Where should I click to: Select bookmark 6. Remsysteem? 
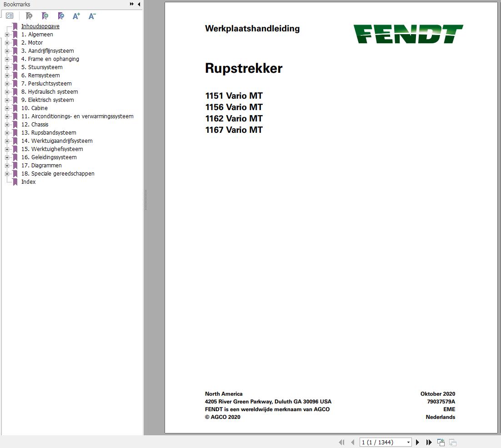click(40, 76)
